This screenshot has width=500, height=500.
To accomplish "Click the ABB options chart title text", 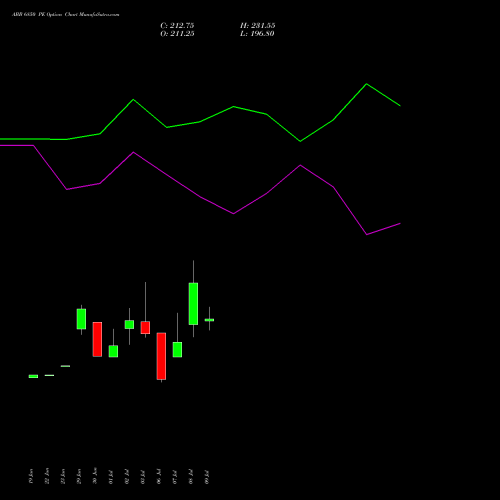I will click(x=65, y=15).
